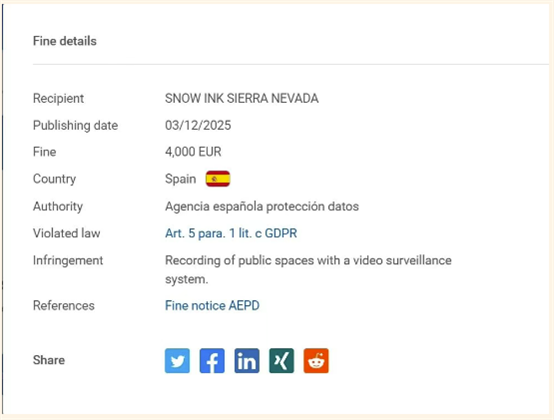Click the LinkedIn share icon
This screenshot has height=420, width=554.
(247, 361)
